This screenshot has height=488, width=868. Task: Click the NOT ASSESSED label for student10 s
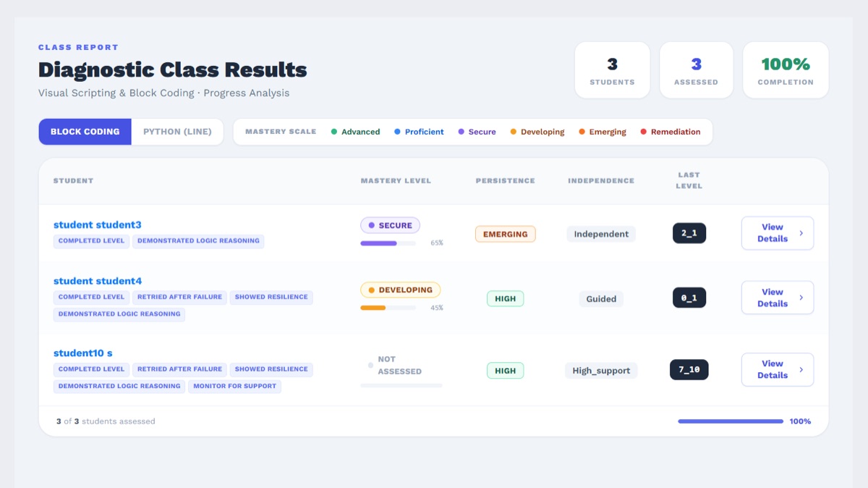pyautogui.click(x=399, y=365)
